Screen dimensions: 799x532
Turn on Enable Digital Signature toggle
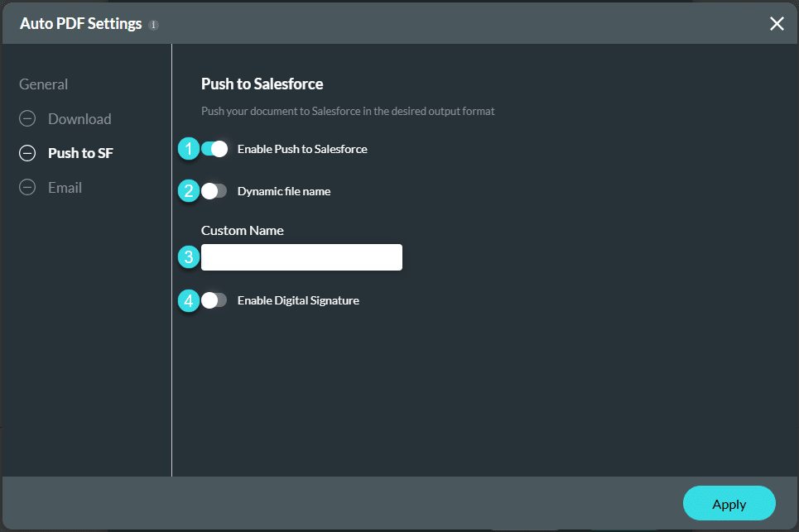[x=214, y=300]
